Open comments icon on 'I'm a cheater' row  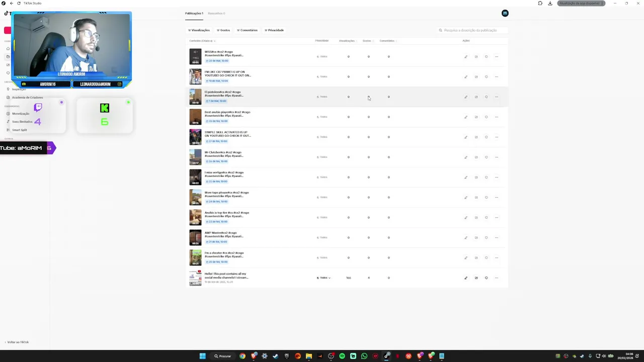[x=486, y=258]
